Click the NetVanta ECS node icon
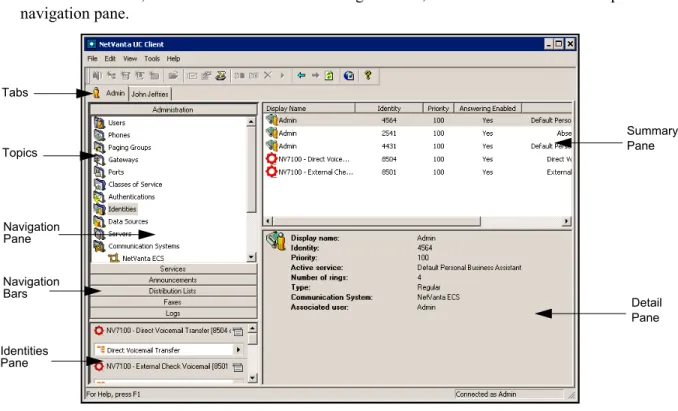678x411 pixels. coord(114,258)
